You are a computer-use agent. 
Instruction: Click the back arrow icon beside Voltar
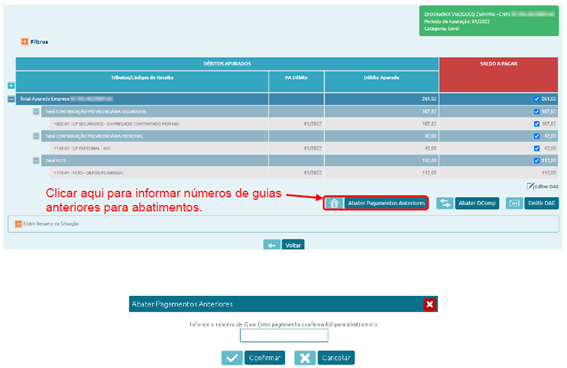(272, 245)
